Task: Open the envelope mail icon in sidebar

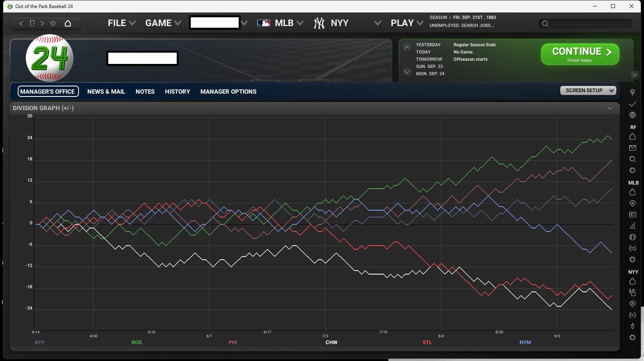Action: [632, 148]
